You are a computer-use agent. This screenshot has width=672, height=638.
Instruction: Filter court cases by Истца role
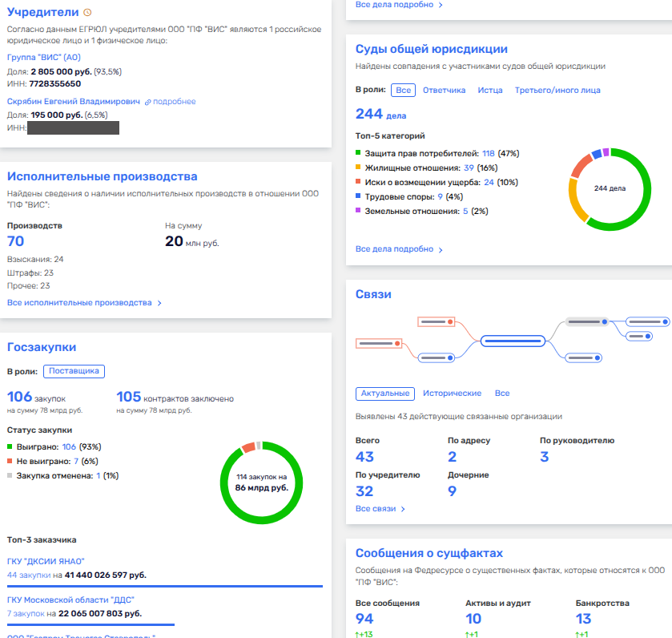(490, 90)
